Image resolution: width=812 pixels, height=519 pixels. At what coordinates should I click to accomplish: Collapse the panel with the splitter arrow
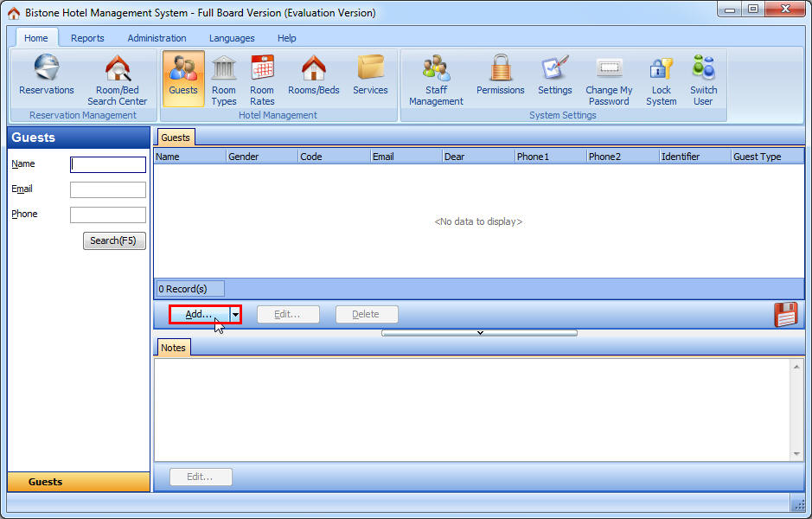coord(479,333)
